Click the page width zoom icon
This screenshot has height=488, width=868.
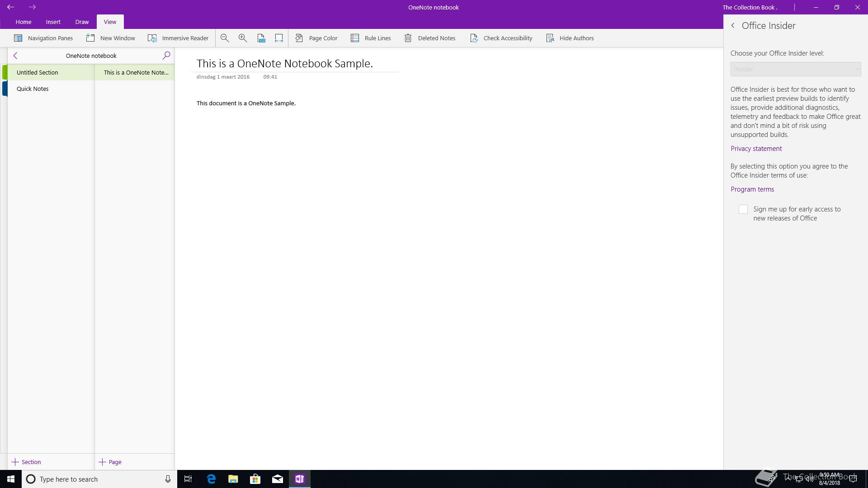point(279,38)
